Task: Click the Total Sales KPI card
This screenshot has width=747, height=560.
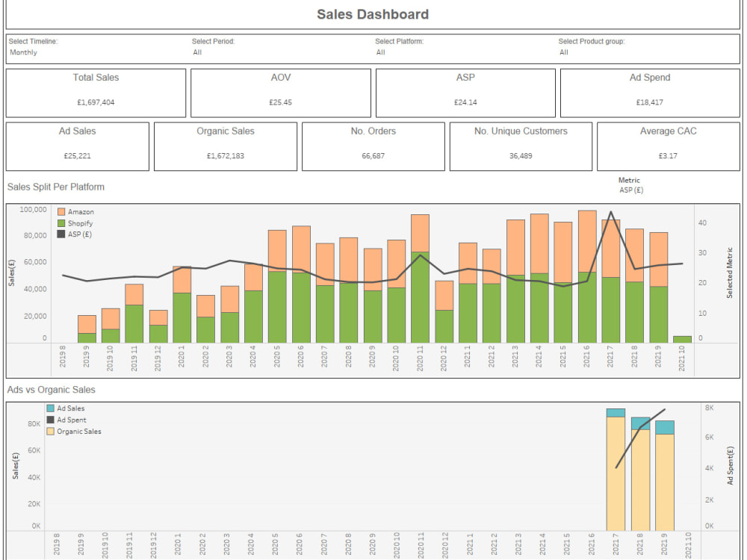Action: click(x=94, y=93)
